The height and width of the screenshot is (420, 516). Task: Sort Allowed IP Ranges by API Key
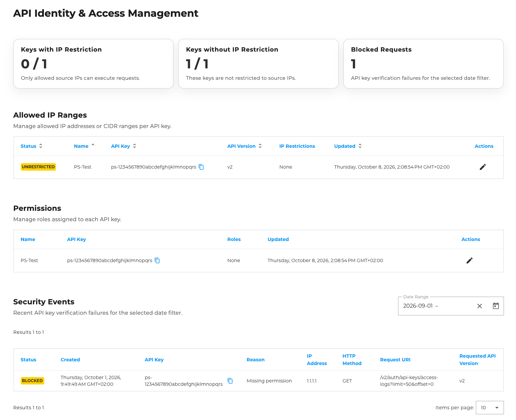tap(124, 146)
